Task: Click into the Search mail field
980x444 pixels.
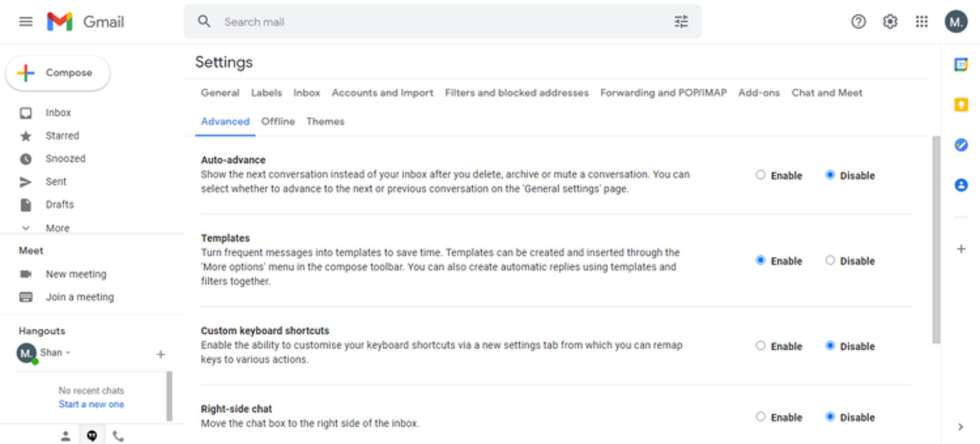Action: point(439,22)
